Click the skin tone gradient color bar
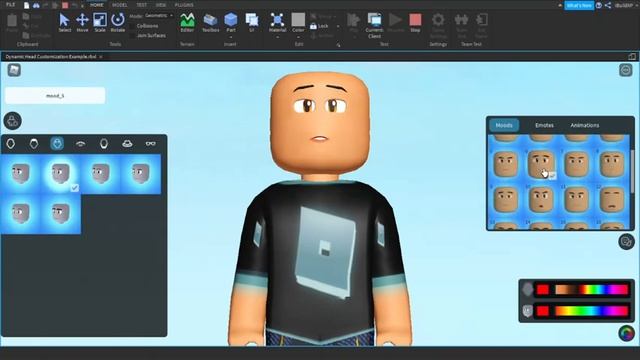The height and width of the screenshot is (360, 640). point(591,289)
